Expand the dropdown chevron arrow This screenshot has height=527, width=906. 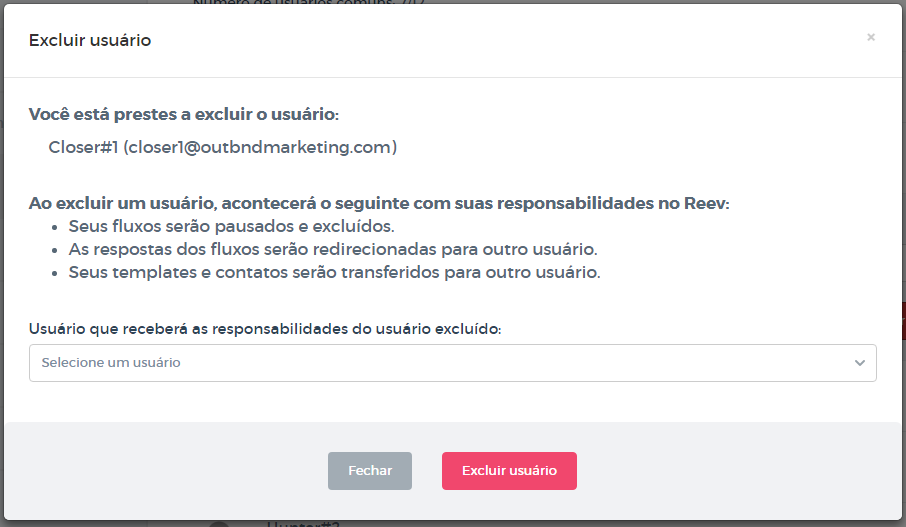click(x=859, y=363)
